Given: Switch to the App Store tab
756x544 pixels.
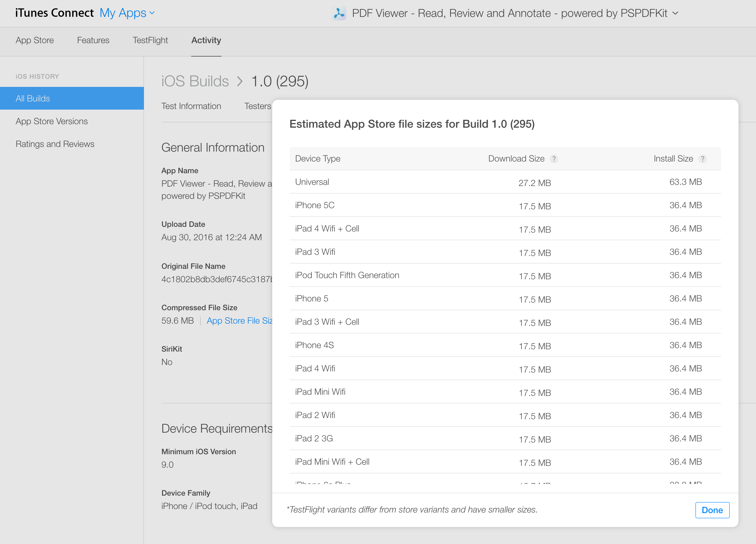Looking at the screenshot, I should 34,40.
